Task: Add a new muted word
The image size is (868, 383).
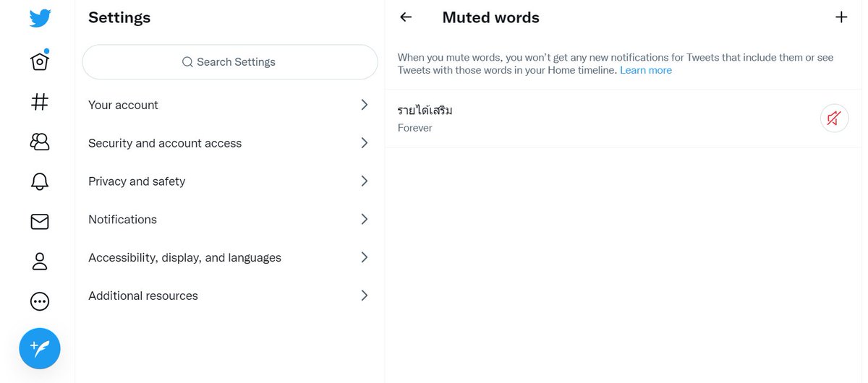Action: 841,17
